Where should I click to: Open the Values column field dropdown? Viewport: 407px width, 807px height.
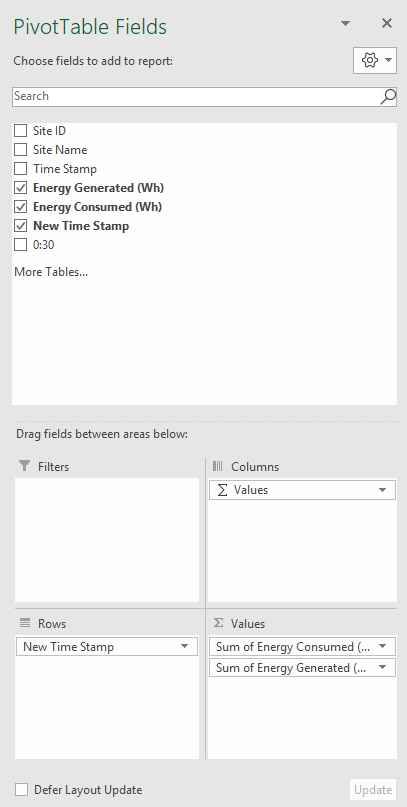(x=382, y=490)
